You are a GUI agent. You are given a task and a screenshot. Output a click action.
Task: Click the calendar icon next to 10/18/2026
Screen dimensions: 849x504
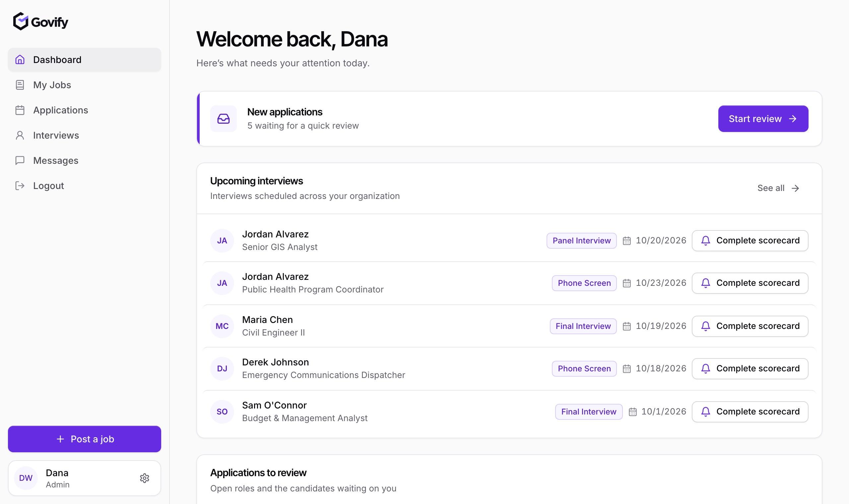pos(626,369)
